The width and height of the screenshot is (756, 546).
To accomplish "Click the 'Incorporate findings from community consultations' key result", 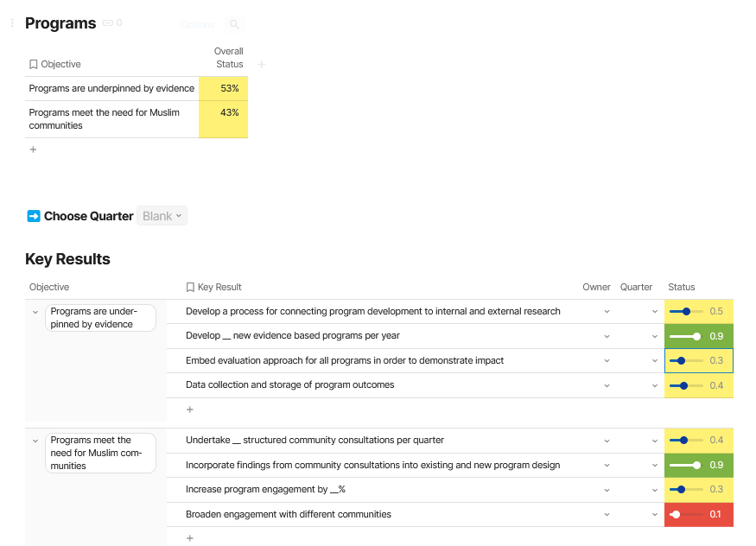I will point(372,465).
